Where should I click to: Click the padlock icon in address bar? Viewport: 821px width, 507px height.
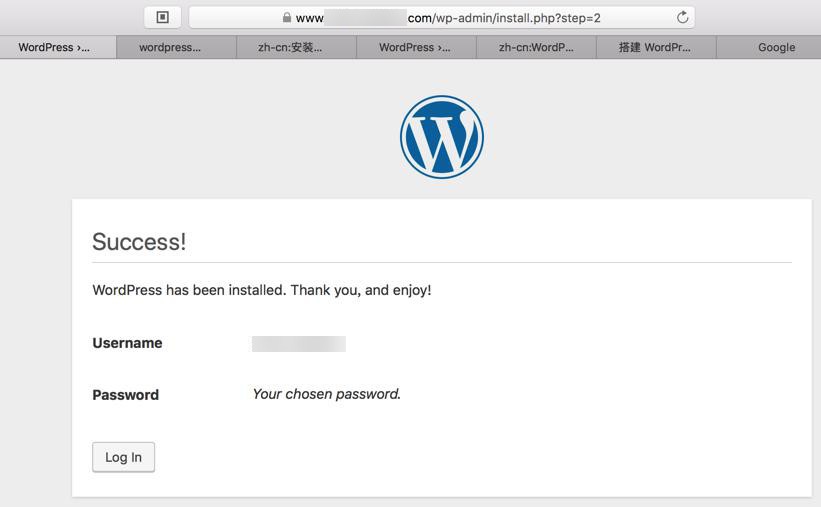pos(287,18)
